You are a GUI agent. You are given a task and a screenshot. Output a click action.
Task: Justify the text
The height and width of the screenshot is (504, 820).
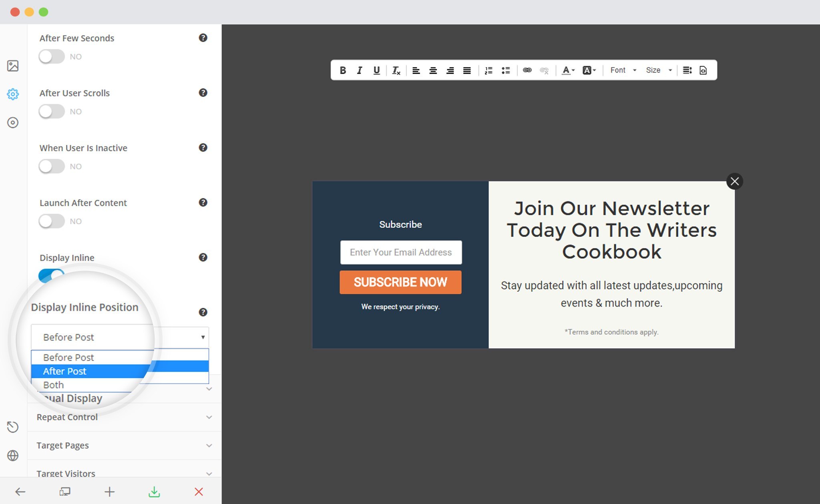(467, 70)
